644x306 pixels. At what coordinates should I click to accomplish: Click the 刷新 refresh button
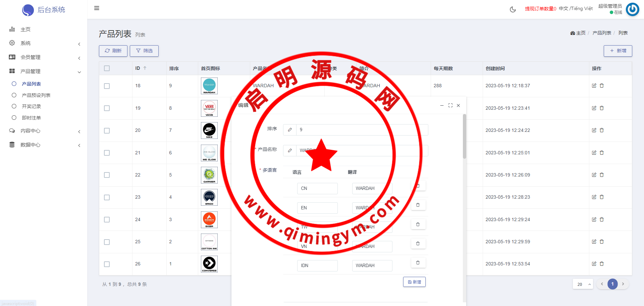click(113, 51)
